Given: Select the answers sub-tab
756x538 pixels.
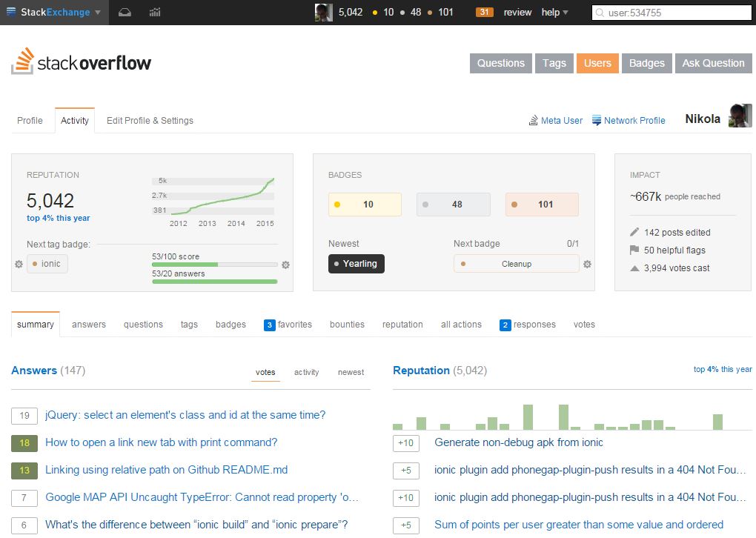Looking at the screenshot, I should (x=89, y=325).
